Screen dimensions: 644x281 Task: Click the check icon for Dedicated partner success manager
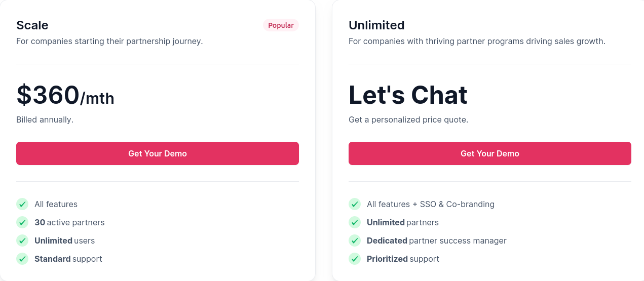click(354, 240)
